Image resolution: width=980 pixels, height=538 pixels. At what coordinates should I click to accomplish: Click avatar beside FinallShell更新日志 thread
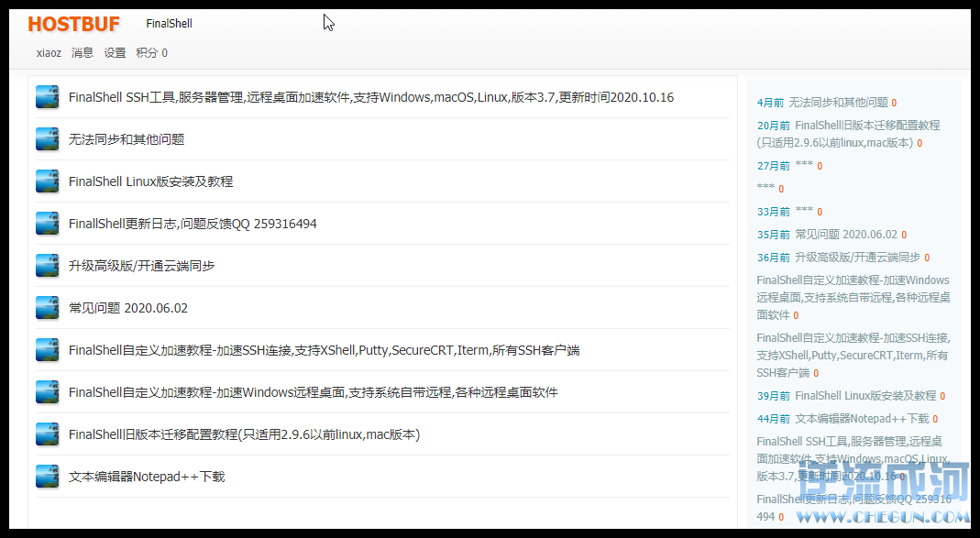coord(47,224)
